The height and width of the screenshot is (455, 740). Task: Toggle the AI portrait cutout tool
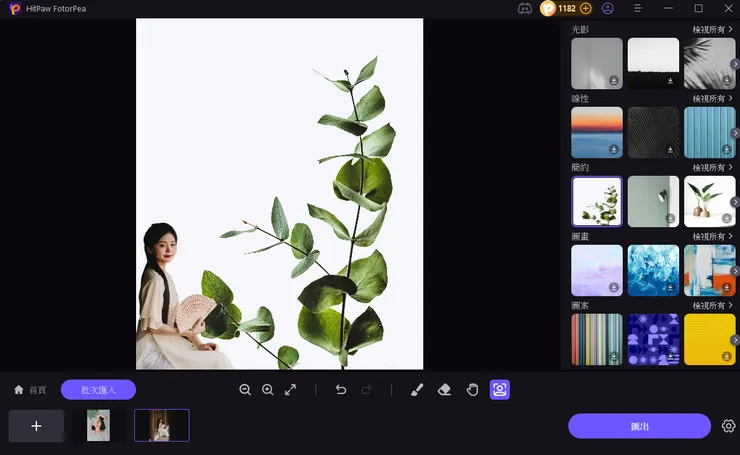500,390
